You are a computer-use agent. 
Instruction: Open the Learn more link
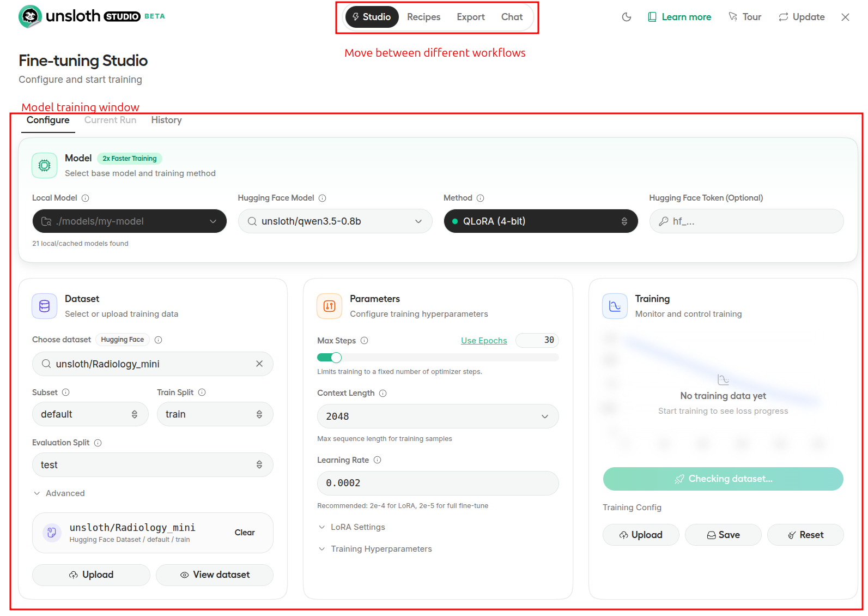(x=679, y=17)
